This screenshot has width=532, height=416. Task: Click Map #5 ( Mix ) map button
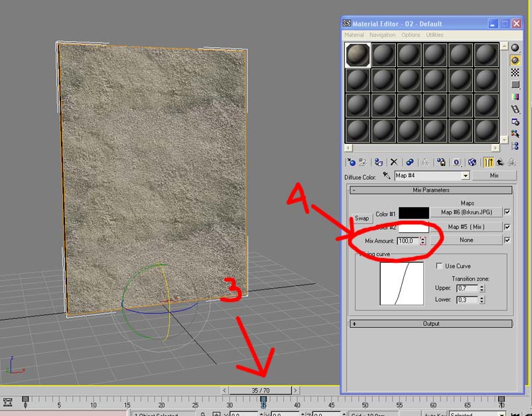click(x=466, y=227)
